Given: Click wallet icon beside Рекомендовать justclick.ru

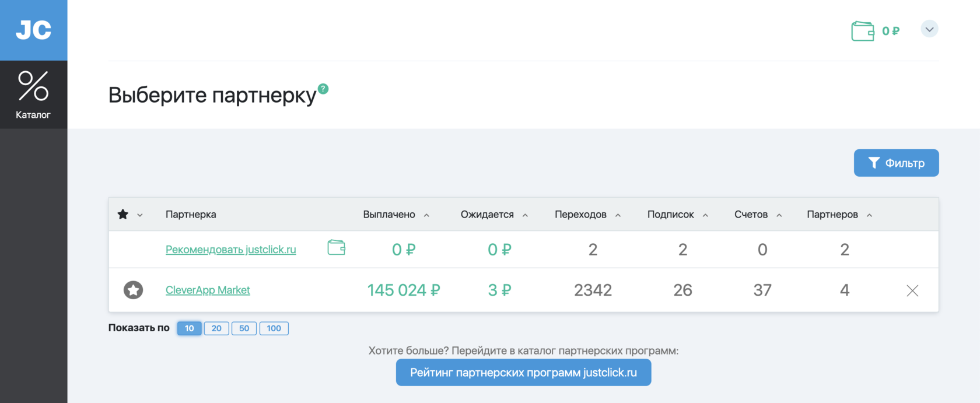Looking at the screenshot, I should point(336,248).
